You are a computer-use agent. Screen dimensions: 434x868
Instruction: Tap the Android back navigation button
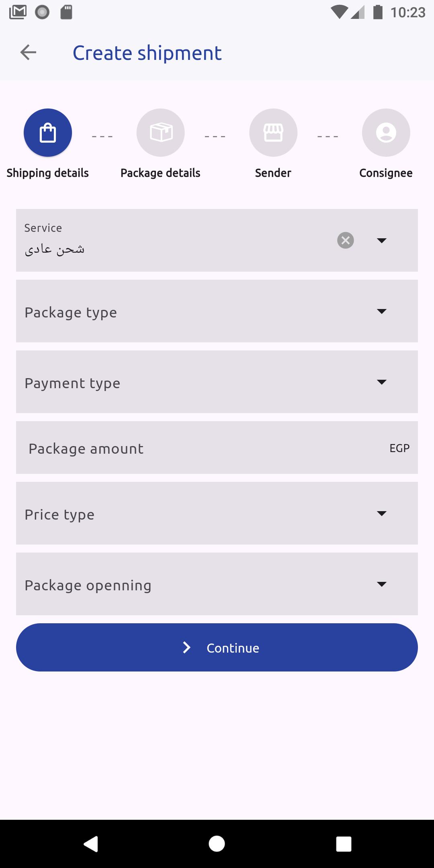click(x=91, y=843)
